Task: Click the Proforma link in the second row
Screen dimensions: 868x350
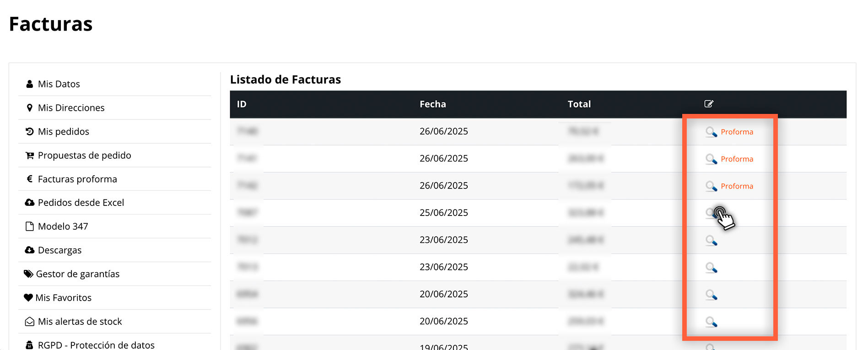Action: point(737,159)
